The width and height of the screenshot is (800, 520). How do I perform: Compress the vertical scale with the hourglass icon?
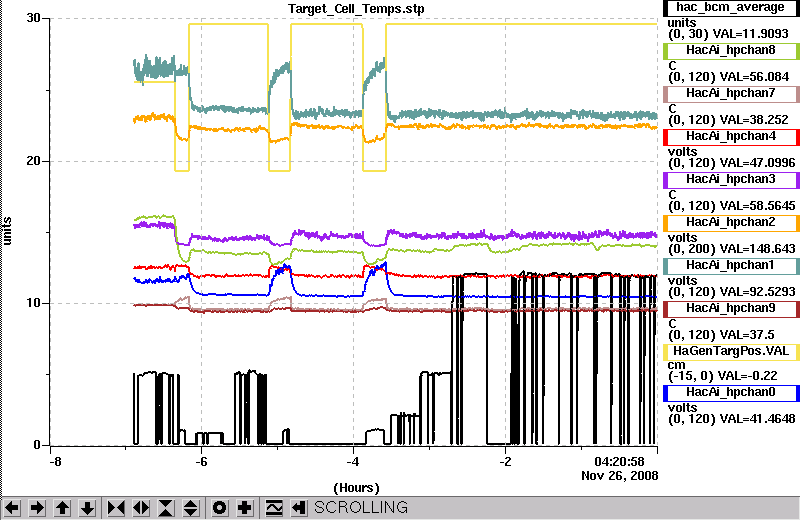166,508
